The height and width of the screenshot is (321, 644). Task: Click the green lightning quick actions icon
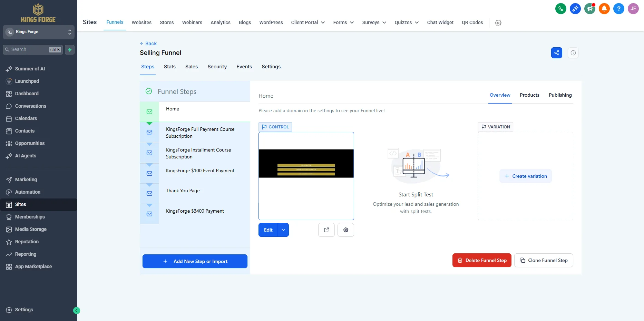click(70, 50)
